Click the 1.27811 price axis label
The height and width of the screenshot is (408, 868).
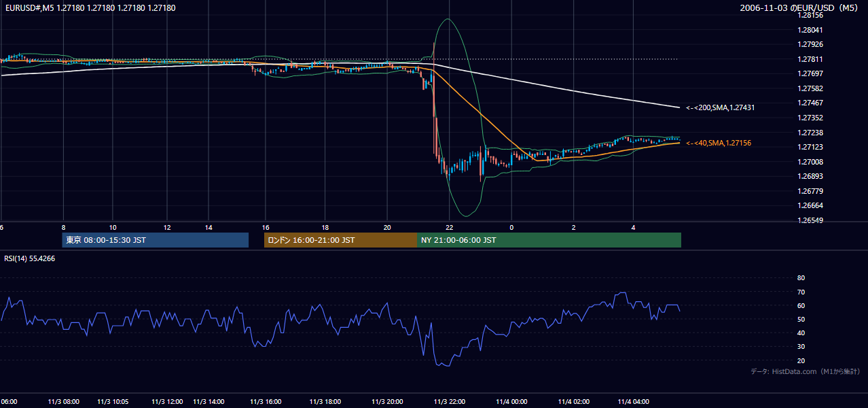click(811, 59)
